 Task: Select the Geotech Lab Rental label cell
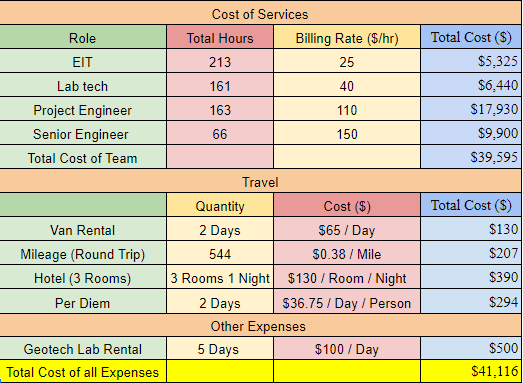pyautogui.click(x=83, y=348)
